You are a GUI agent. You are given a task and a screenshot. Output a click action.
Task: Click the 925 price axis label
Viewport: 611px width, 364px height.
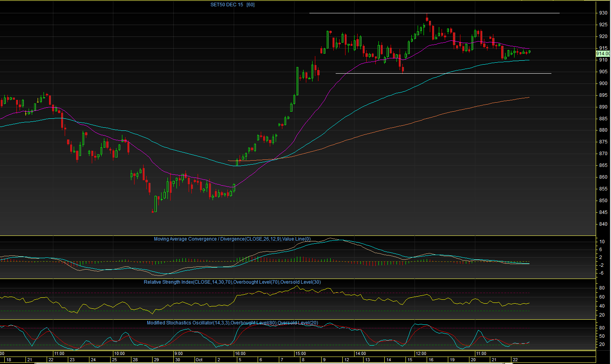point(603,25)
